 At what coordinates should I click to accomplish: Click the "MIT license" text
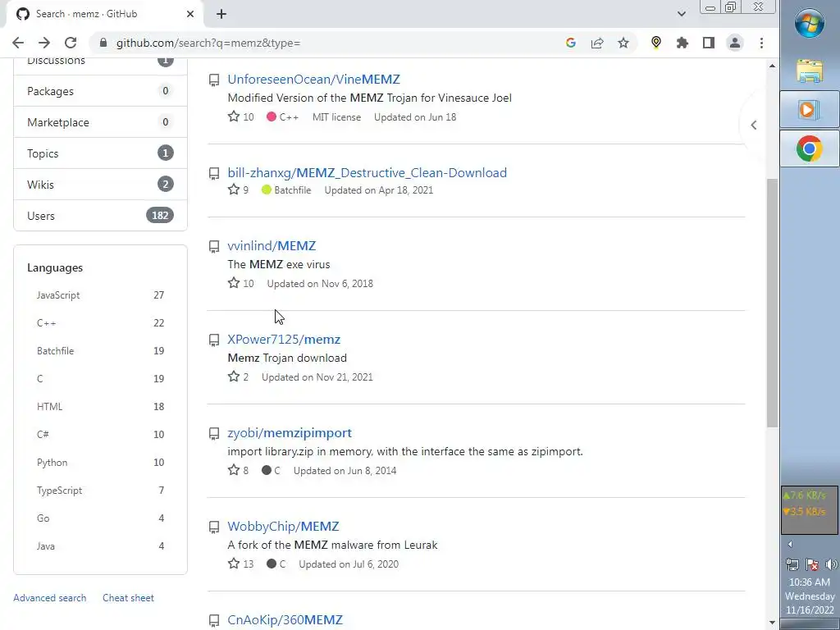coord(336,116)
